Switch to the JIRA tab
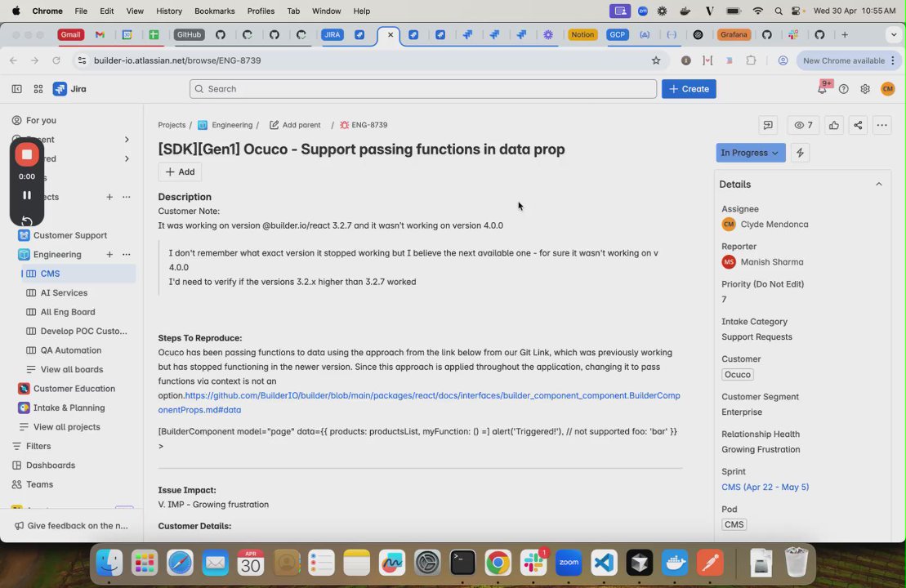Screen dimensions: 906x588 pyautogui.click(x=332, y=34)
